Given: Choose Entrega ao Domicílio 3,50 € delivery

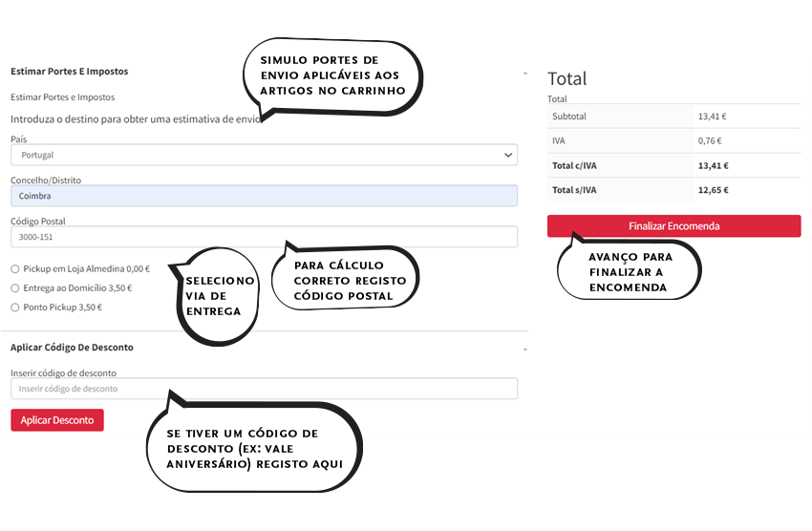Looking at the screenshot, I should pyautogui.click(x=15, y=288).
